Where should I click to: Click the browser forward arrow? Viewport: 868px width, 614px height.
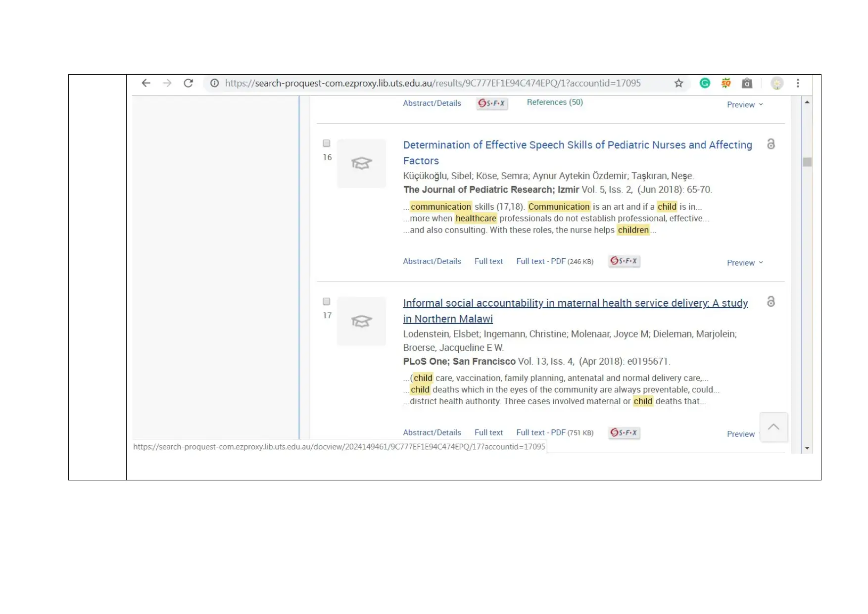(167, 83)
